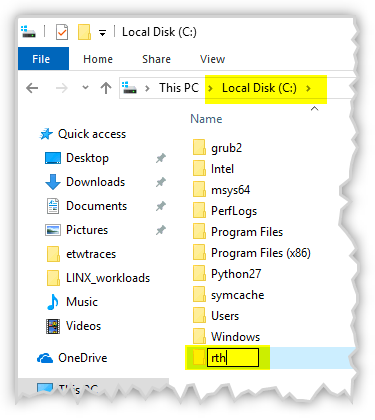The image size is (375, 420).
Task: Click the New Folder icon in quick access toolbar
Action: (84, 32)
